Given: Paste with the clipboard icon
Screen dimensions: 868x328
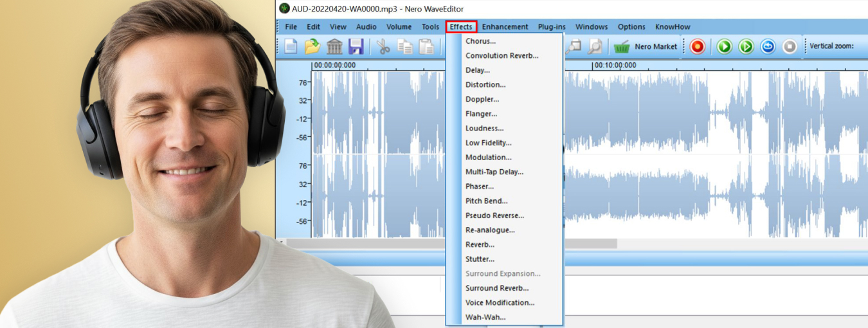Looking at the screenshot, I should (x=426, y=46).
